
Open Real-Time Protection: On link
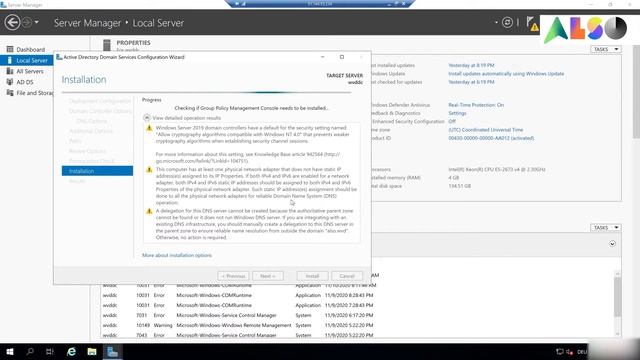tap(476, 105)
